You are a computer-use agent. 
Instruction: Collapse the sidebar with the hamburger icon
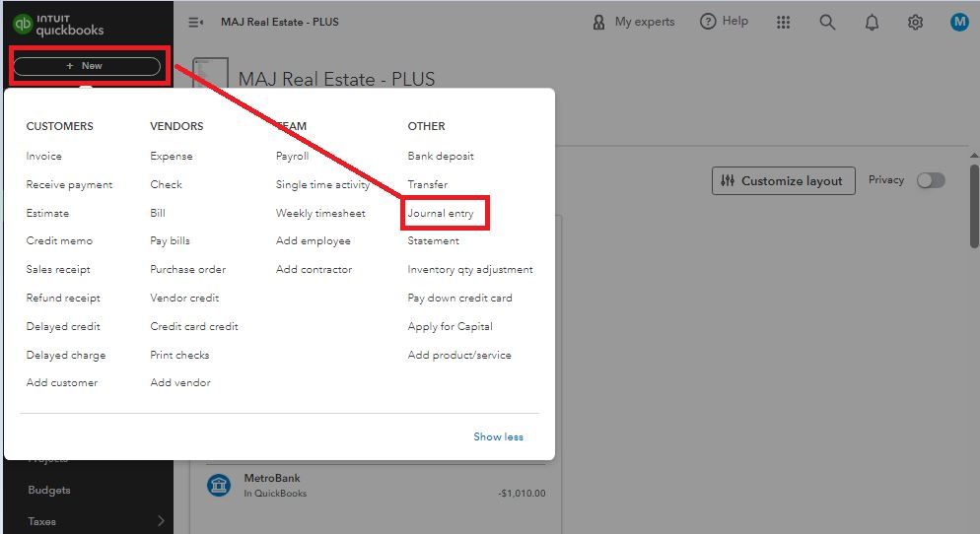[x=195, y=22]
